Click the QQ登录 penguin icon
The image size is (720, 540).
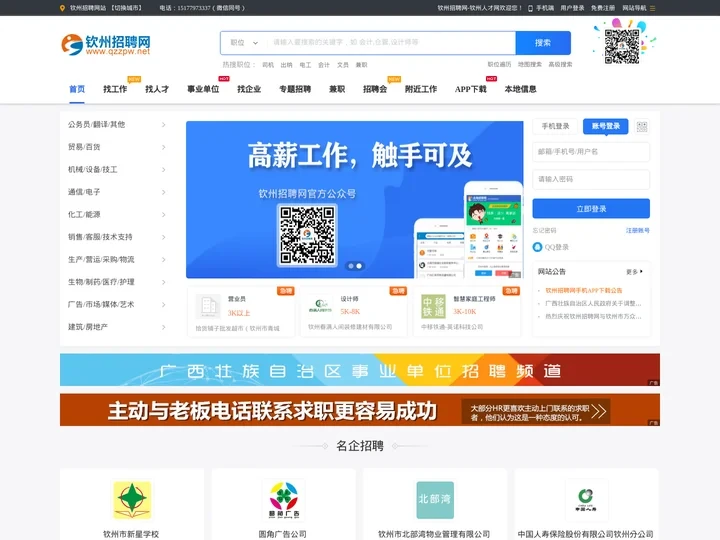click(537, 247)
